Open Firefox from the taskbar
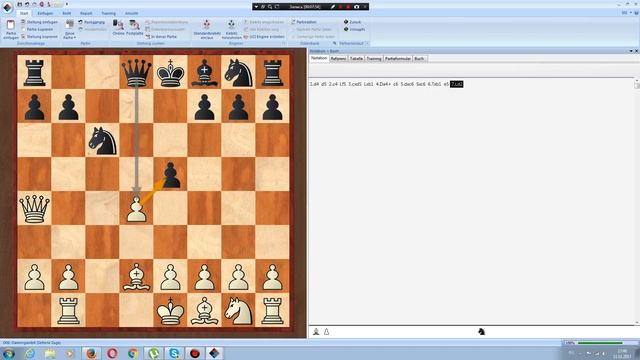This screenshot has width=640, height=360. (91, 353)
